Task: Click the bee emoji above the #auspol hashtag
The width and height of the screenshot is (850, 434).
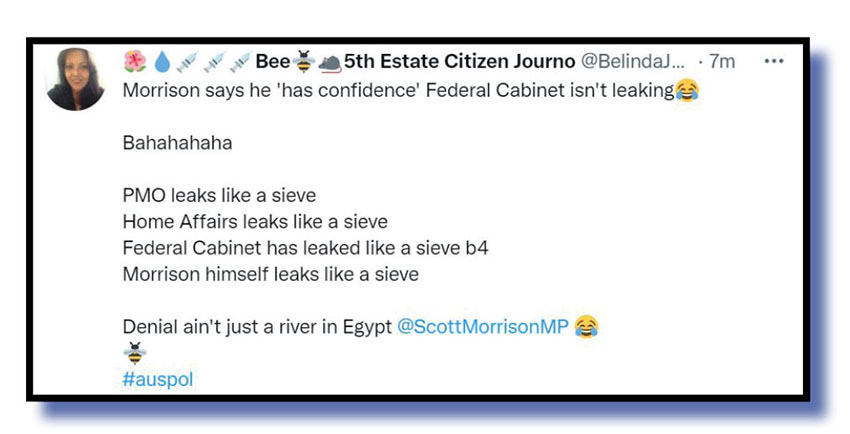Action: (x=133, y=353)
